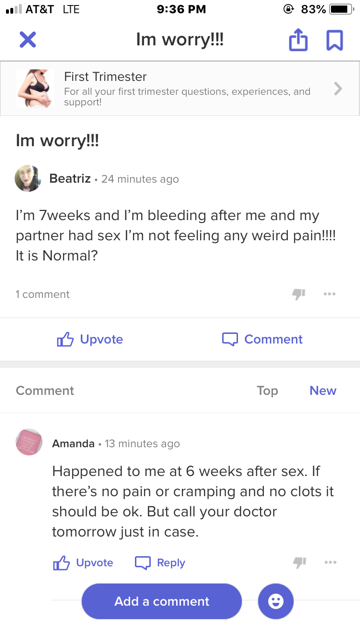Tap the Comment button under the post
The image size is (360, 640).
point(262,339)
